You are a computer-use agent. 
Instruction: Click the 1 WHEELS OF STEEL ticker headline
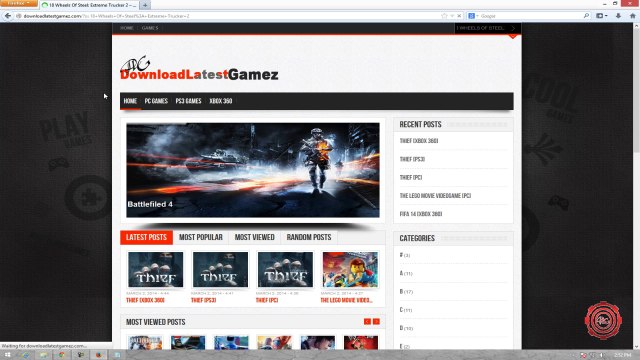480,28
